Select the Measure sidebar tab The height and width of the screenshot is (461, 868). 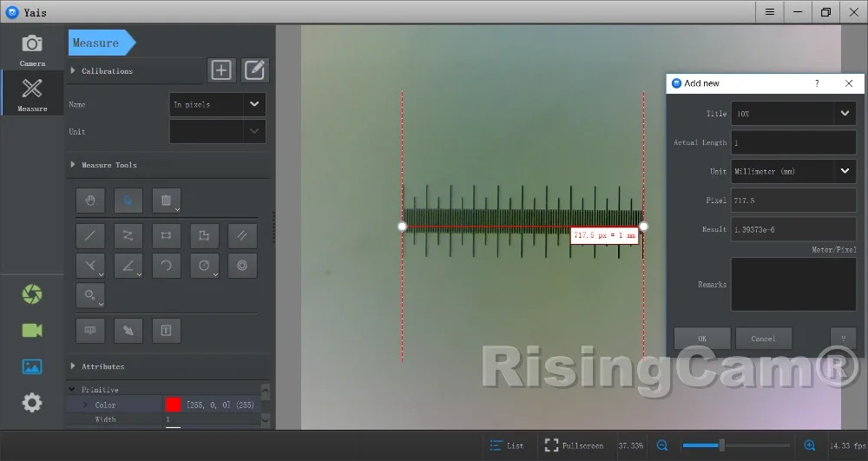(32, 93)
